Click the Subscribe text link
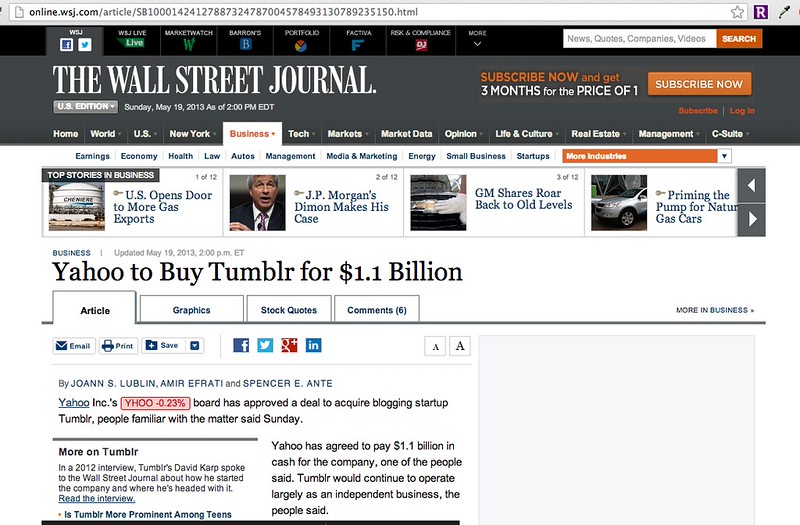 click(x=697, y=111)
